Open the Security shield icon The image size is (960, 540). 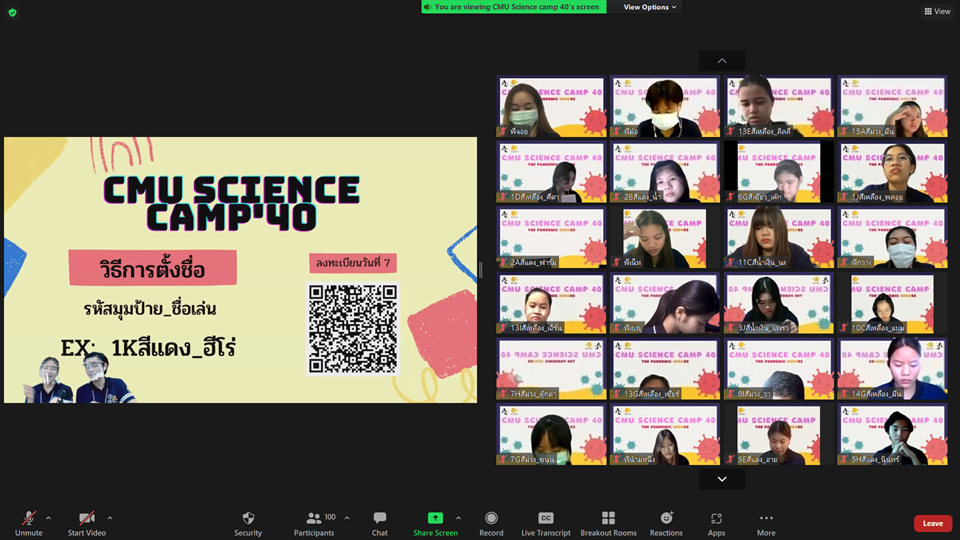pyautogui.click(x=248, y=518)
